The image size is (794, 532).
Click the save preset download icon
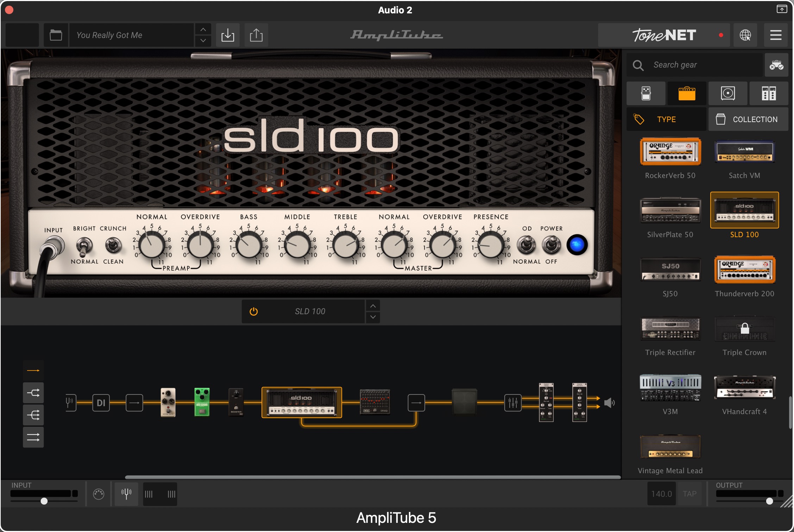[x=228, y=35]
